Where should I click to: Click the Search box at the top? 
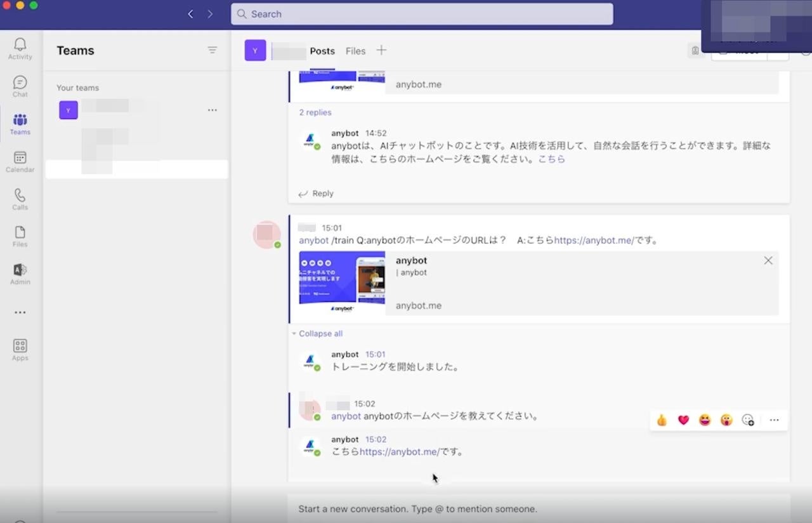pos(422,14)
